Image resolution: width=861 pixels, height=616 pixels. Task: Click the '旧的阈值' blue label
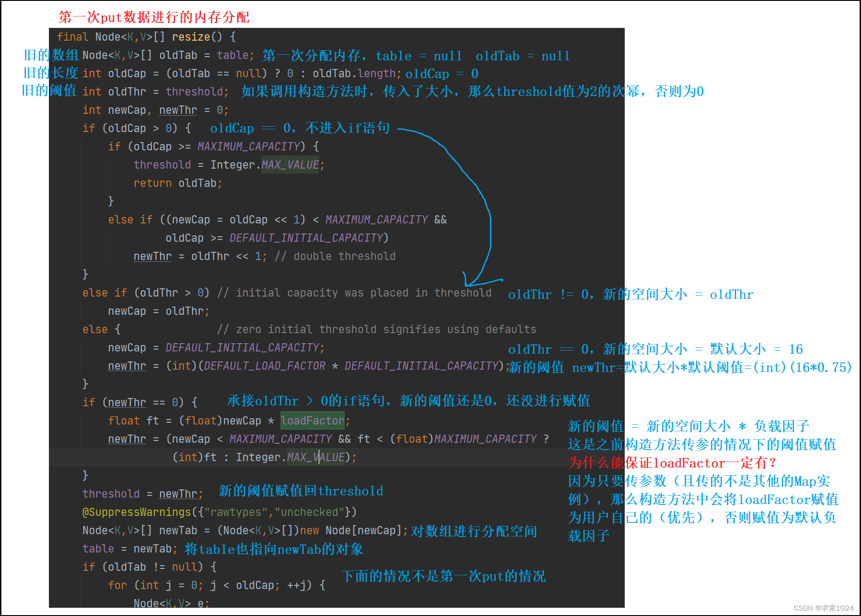click(x=49, y=90)
